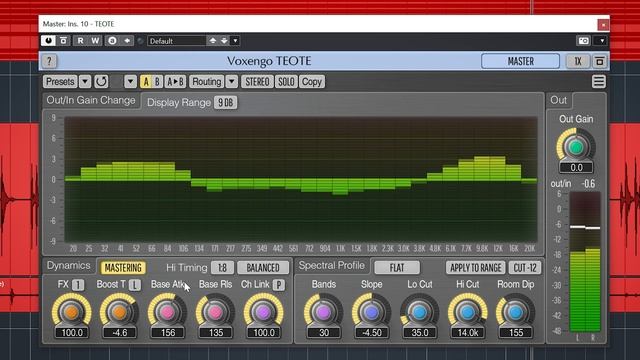Expand the dropdown arrow before A button

(x=130, y=82)
